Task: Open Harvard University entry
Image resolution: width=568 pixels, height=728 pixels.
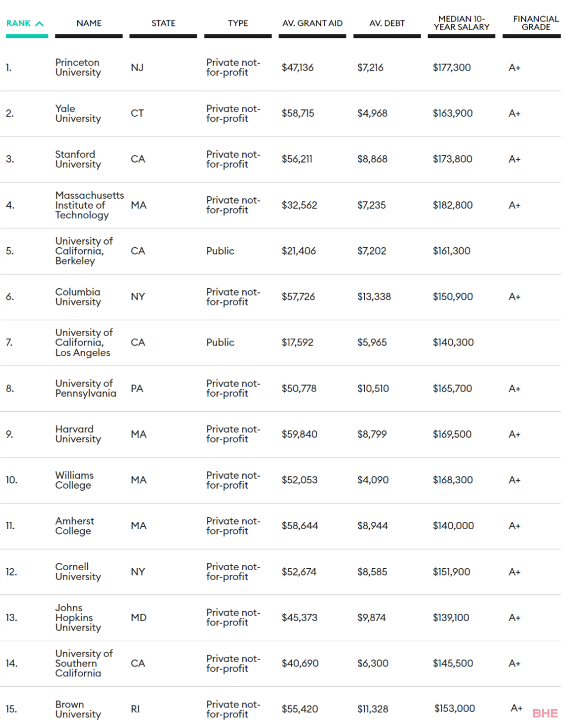Action: click(x=78, y=434)
